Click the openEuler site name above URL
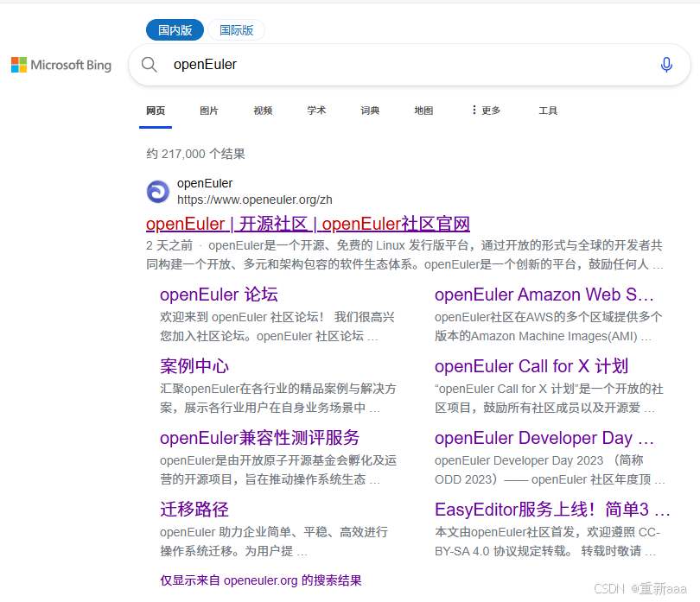The height and width of the screenshot is (602, 700). (205, 183)
